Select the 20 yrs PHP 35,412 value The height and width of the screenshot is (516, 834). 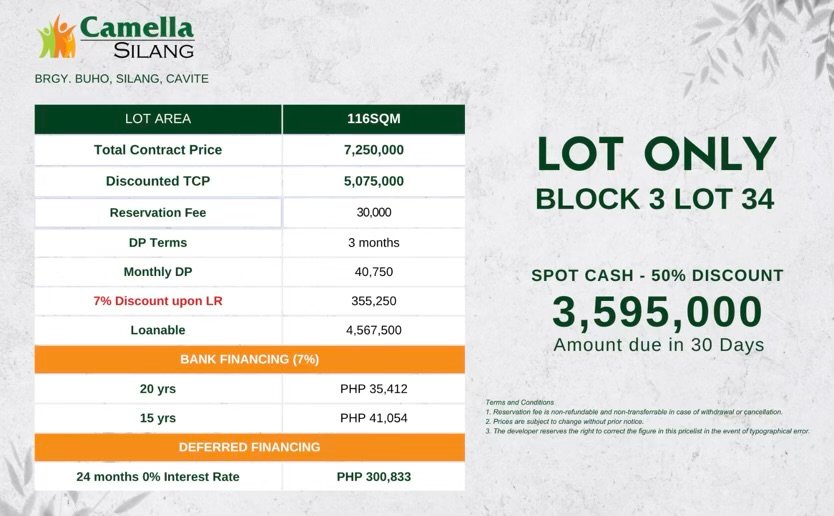tap(374, 389)
